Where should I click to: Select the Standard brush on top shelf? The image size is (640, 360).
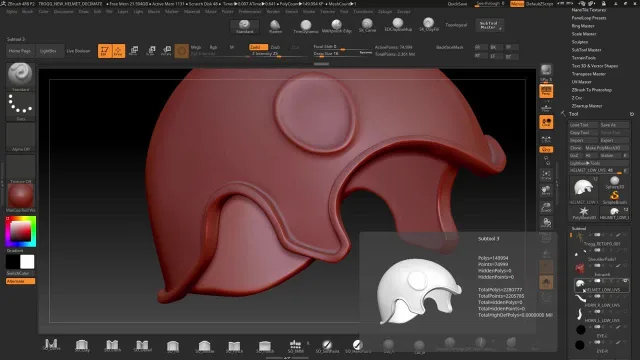point(244,26)
